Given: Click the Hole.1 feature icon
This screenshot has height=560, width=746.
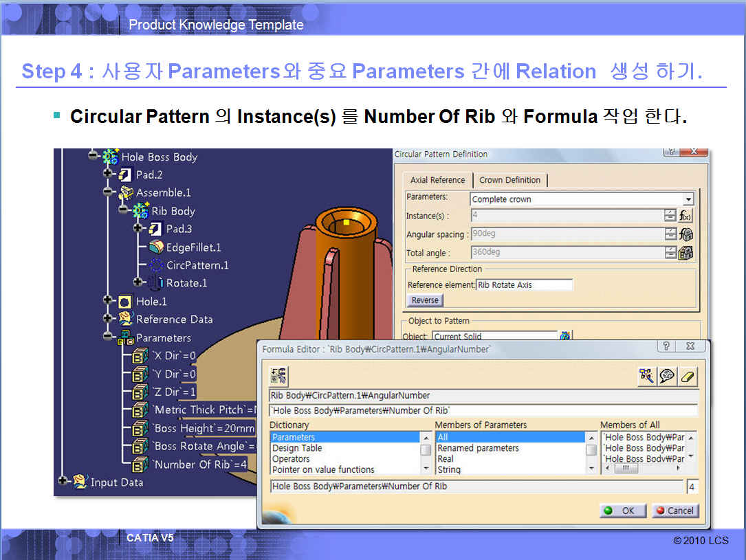Looking at the screenshot, I should pyautogui.click(x=124, y=302).
